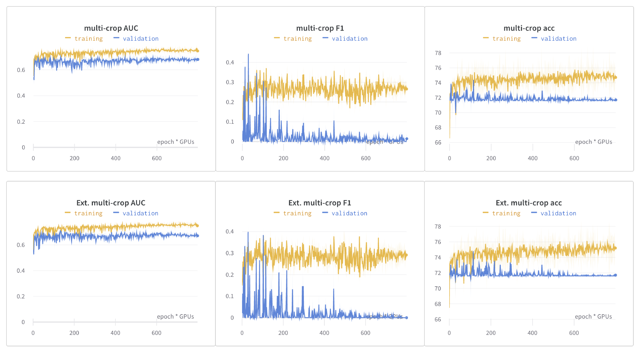Viewport: 644px width, 352px height.
Task: Click the validation legend in Ext. multi-crop AUC chart
Action: coord(136,213)
